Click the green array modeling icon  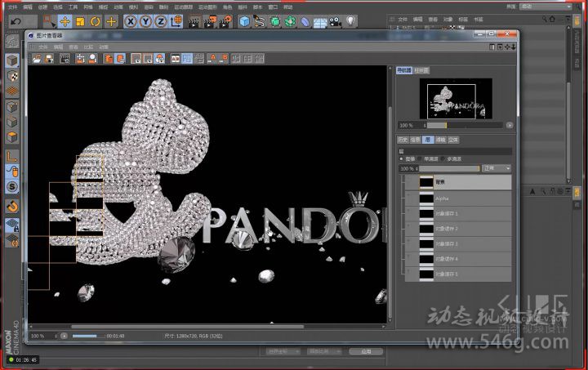pos(290,21)
